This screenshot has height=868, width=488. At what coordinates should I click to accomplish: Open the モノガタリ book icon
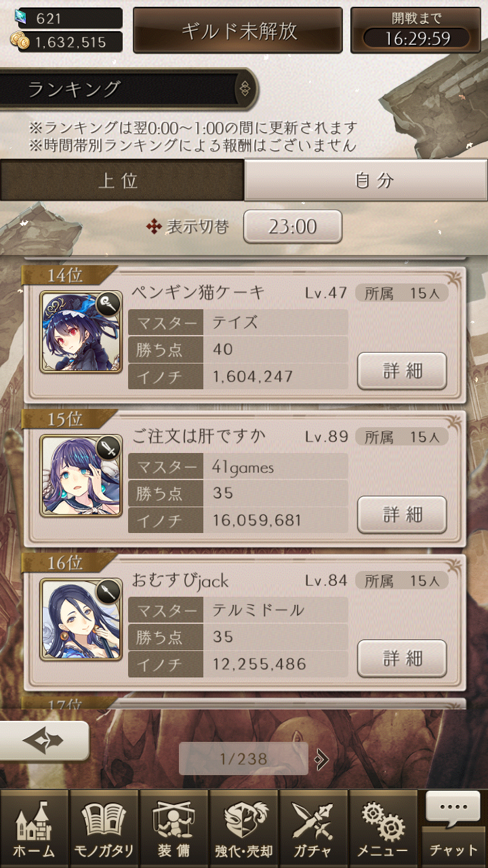tap(104, 829)
